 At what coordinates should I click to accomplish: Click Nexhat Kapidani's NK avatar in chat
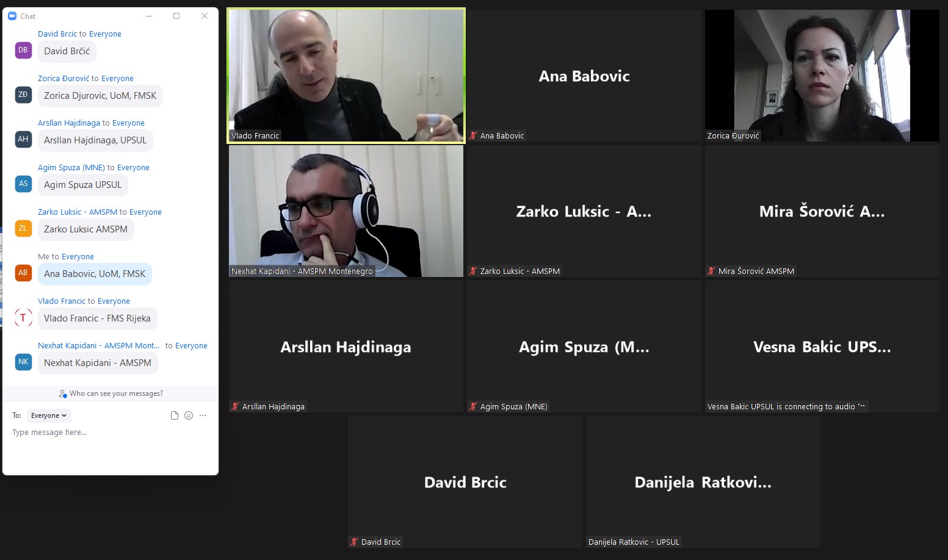click(23, 362)
